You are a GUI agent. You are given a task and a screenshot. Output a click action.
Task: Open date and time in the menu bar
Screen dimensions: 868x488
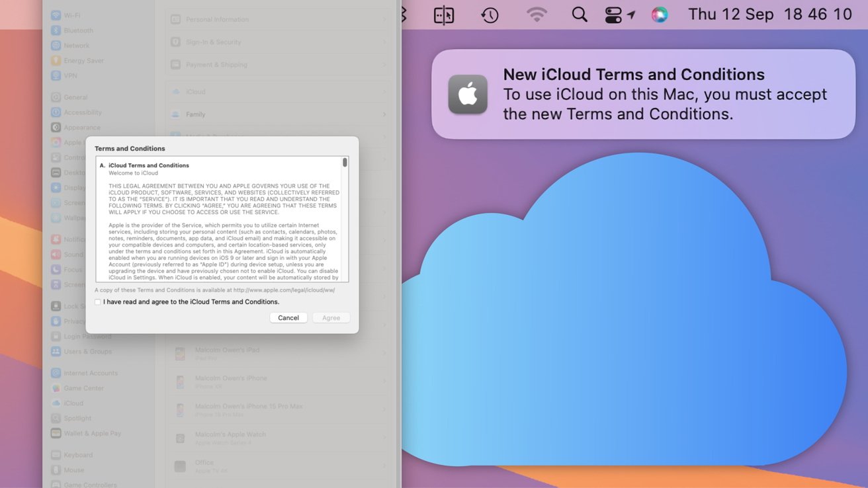[770, 15]
